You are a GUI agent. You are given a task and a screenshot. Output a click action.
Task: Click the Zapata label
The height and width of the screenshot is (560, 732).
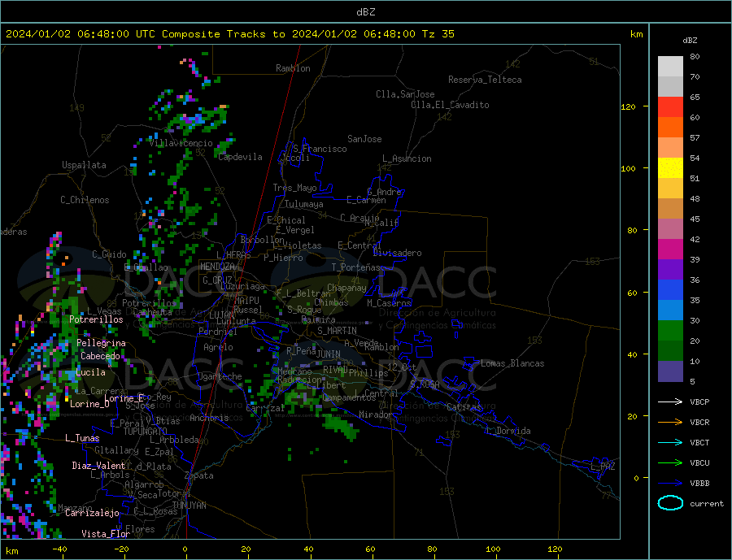(199, 476)
